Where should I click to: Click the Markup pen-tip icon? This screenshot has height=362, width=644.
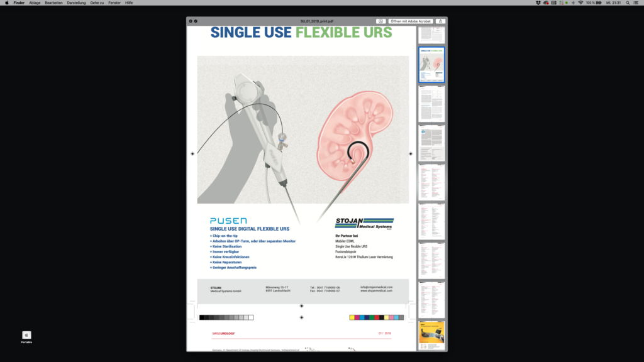[380, 21]
